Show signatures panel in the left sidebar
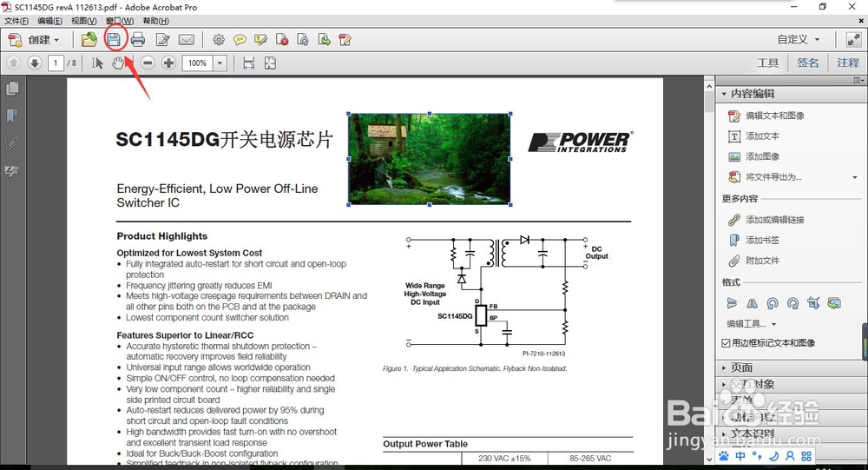 [12, 171]
